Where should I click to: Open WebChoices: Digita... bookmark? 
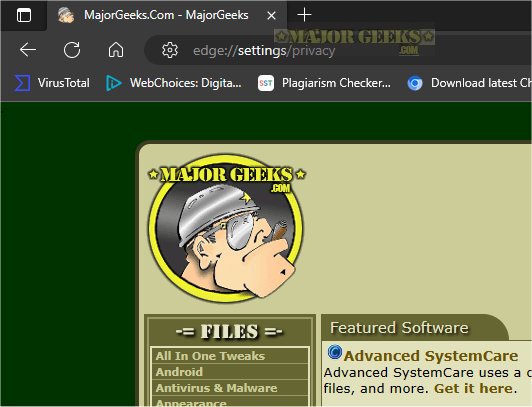click(186, 83)
